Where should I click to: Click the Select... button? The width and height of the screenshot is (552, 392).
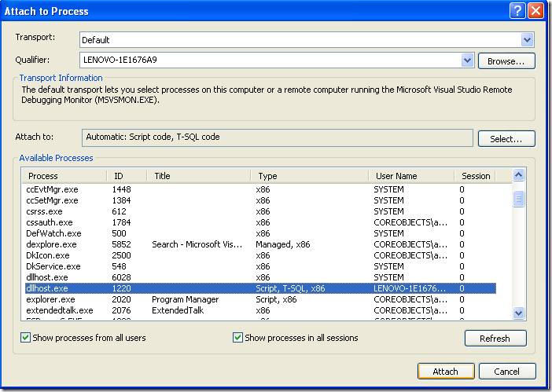(506, 139)
